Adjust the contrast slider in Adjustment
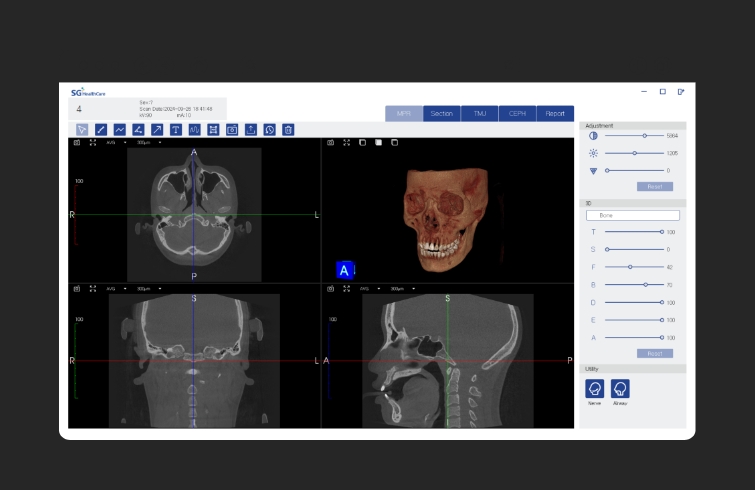The image size is (755, 490). click(x=634, y=136)
